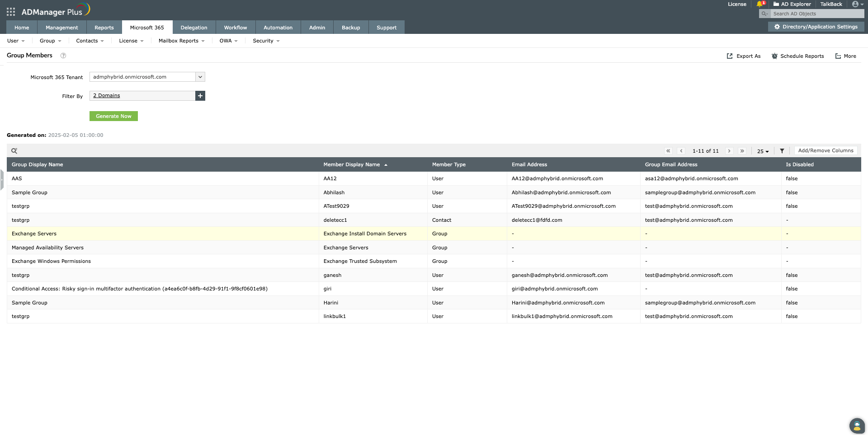Image resolution: width=868 pixels, height=435 pixels.
Task: Go to first page of results
Action: click(x=668, y=151)
